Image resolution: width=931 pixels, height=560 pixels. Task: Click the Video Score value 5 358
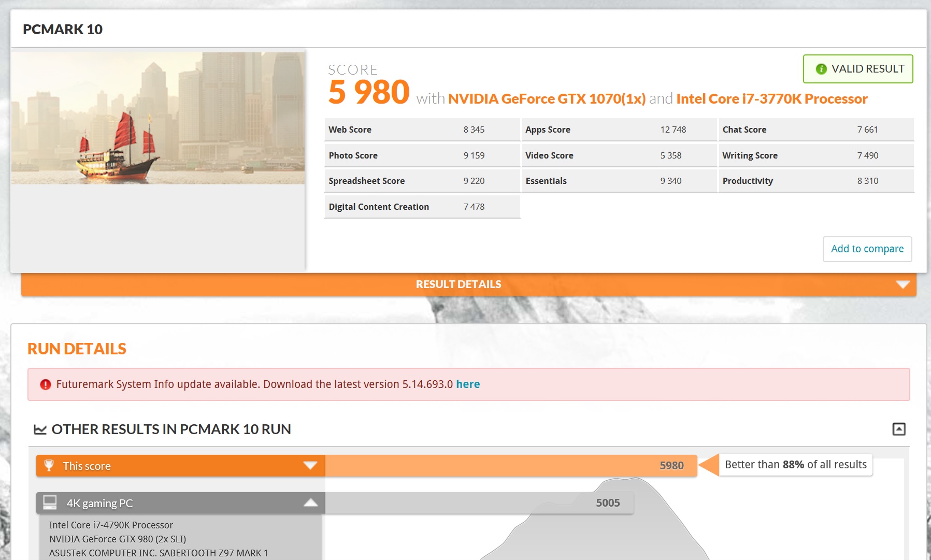tap(671, 155)
